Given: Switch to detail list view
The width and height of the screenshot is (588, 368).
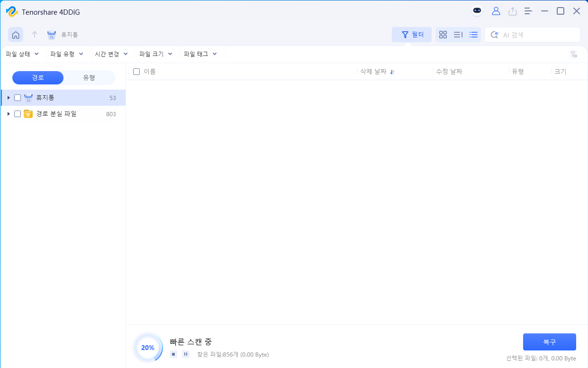Looking at the screenshot, I should [458, 35].
